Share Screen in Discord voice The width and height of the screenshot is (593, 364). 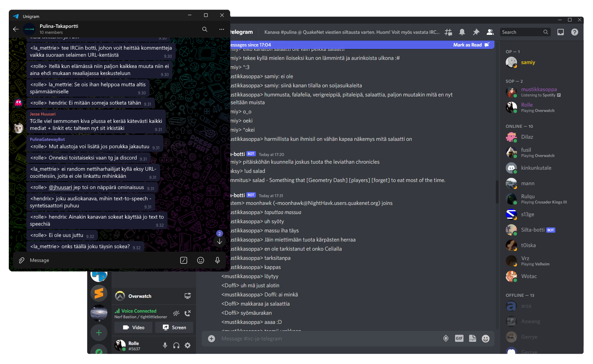tap(174, 327)
